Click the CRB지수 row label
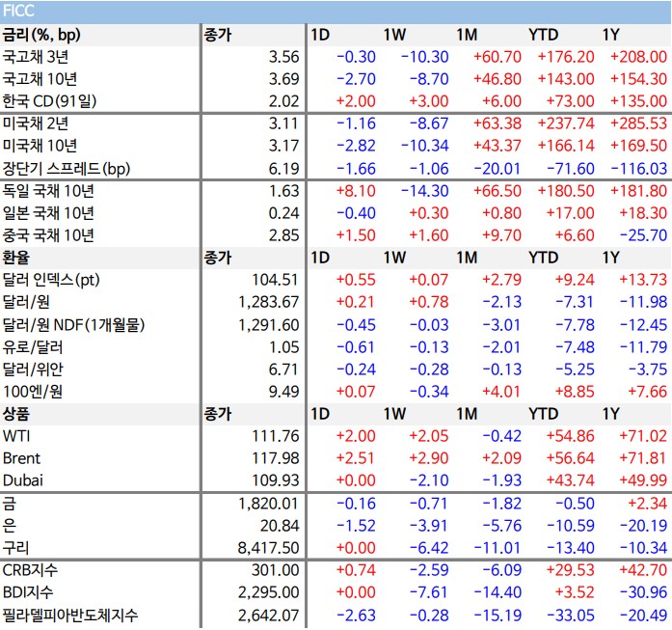 click(x=30, y=570)
